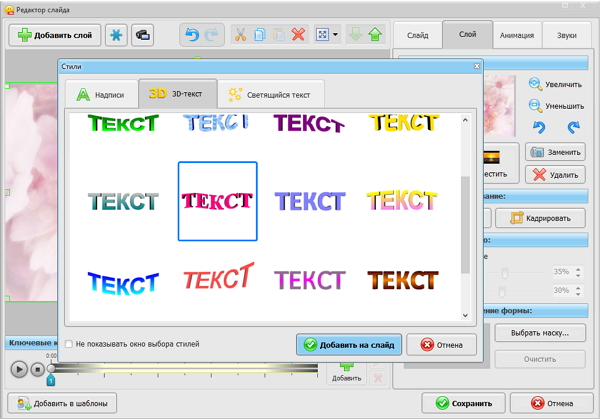Click the Undo arrow in the toolbar

click(x=192, y=35)
